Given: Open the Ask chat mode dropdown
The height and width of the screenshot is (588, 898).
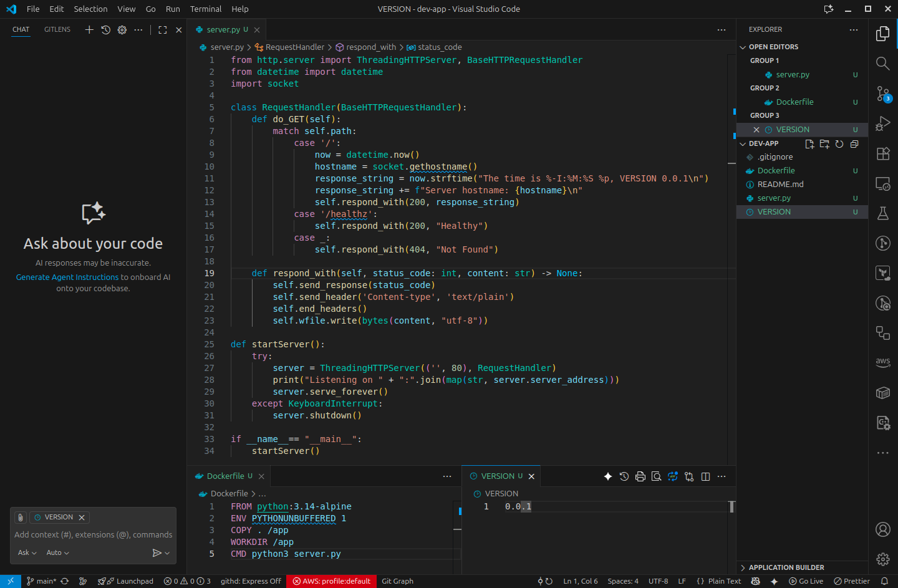Looking at the screenshot, I should click(x=27, y=552).
